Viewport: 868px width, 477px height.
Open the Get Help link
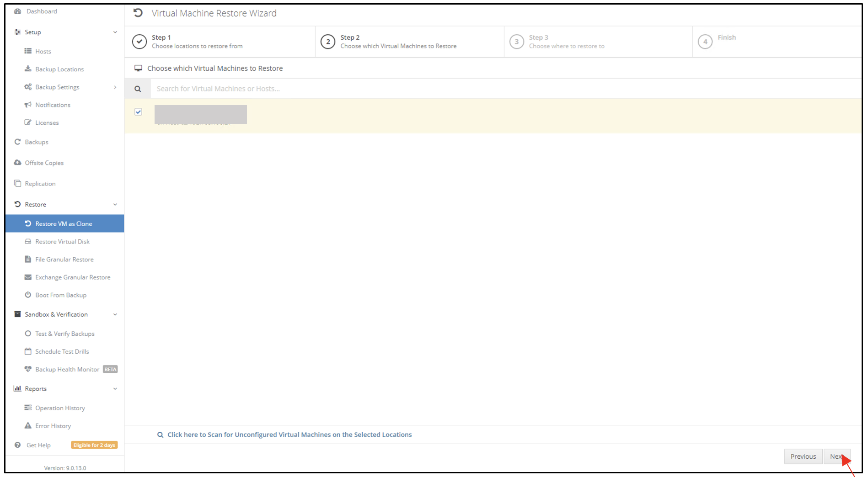[38, 445]
